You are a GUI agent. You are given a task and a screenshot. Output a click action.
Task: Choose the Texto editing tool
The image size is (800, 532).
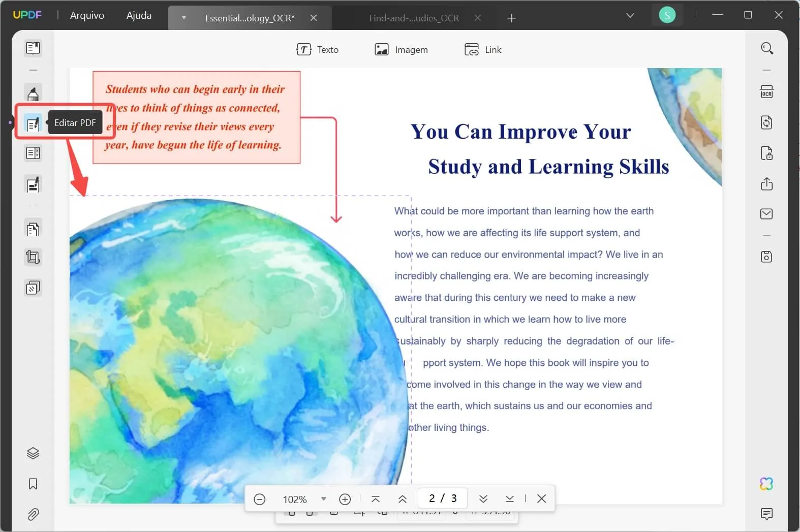pos(318,49)
